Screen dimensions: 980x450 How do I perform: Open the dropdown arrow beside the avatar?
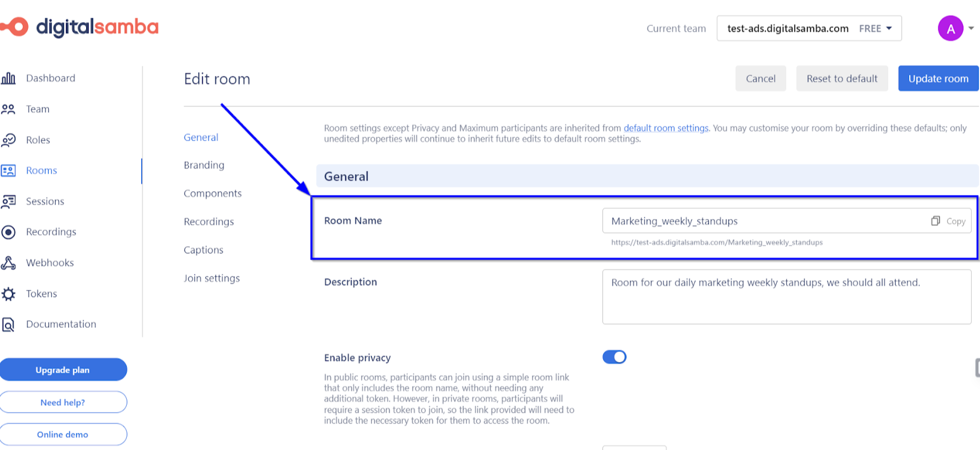tap(970, 28)
